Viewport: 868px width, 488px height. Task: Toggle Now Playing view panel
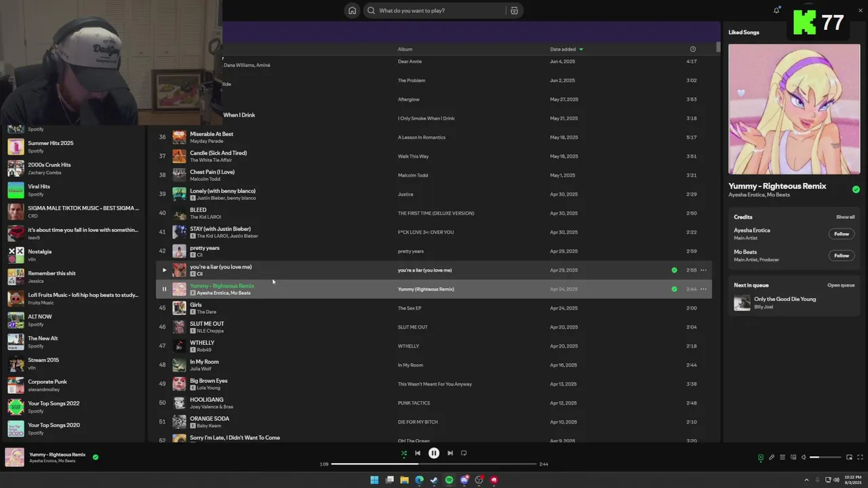pyautogui.click(x=761, y=457)
